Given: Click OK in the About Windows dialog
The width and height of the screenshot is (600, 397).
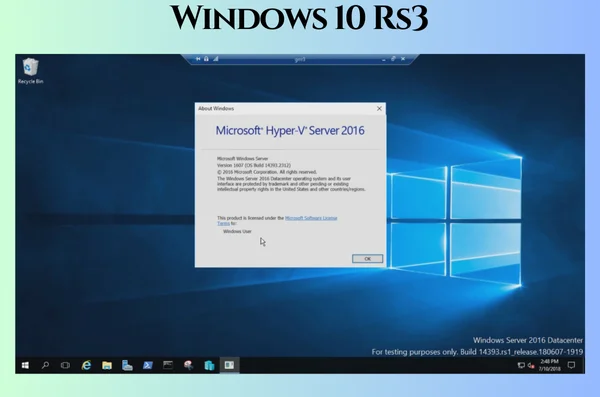Looking at the screenshot, I should [367, 259].
